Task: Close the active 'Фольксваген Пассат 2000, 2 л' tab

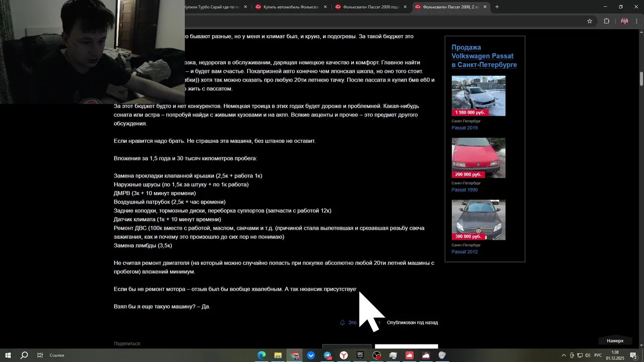Action: tap(485, 7)
